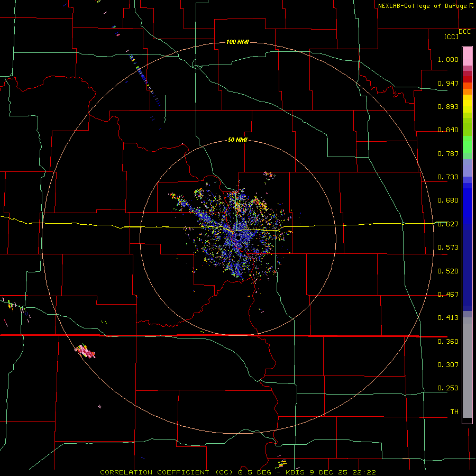476x476 pixels.
Task: Click the pink radar echo cluster on the map
Action: tap(85, 351)
